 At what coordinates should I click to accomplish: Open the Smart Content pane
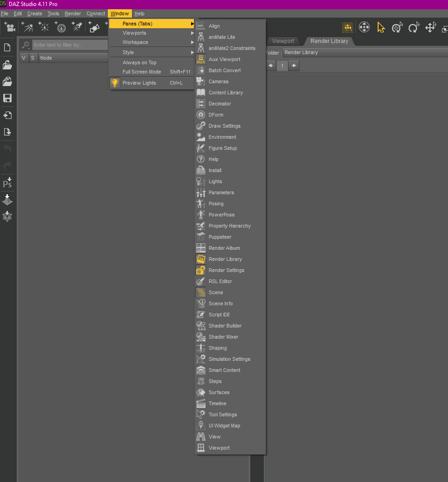tap(230, 370)
